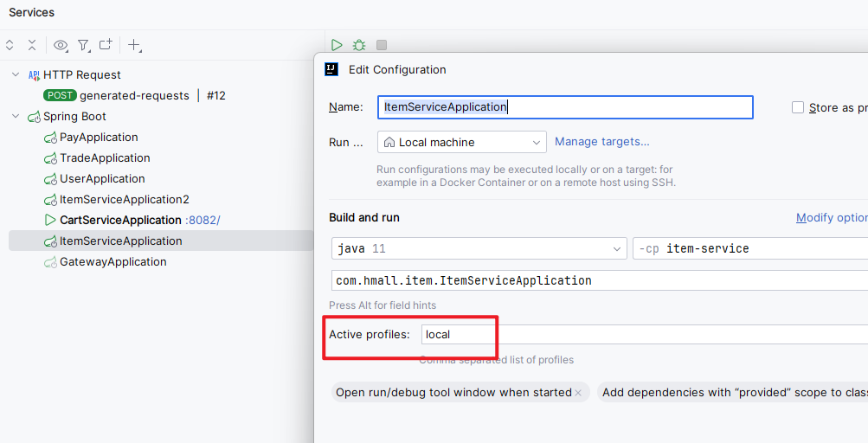Click the Services panel title

[31, 12]
